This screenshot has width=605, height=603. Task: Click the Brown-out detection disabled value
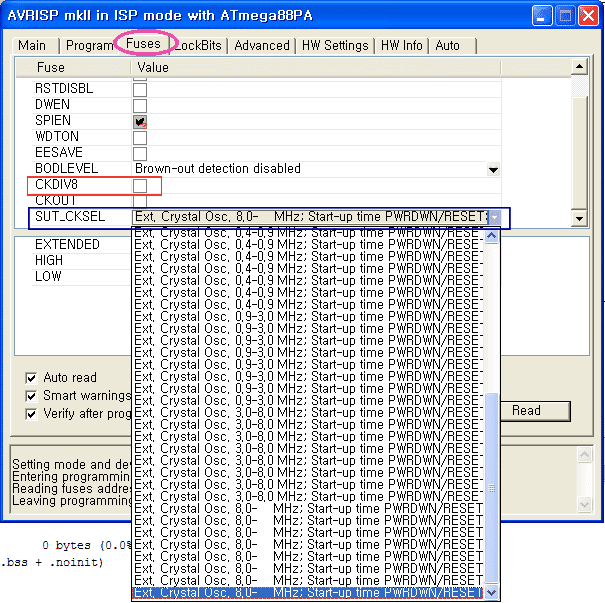218,169
